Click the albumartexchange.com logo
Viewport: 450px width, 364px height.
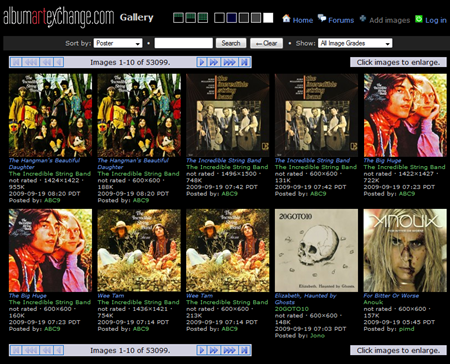[59, 17]
